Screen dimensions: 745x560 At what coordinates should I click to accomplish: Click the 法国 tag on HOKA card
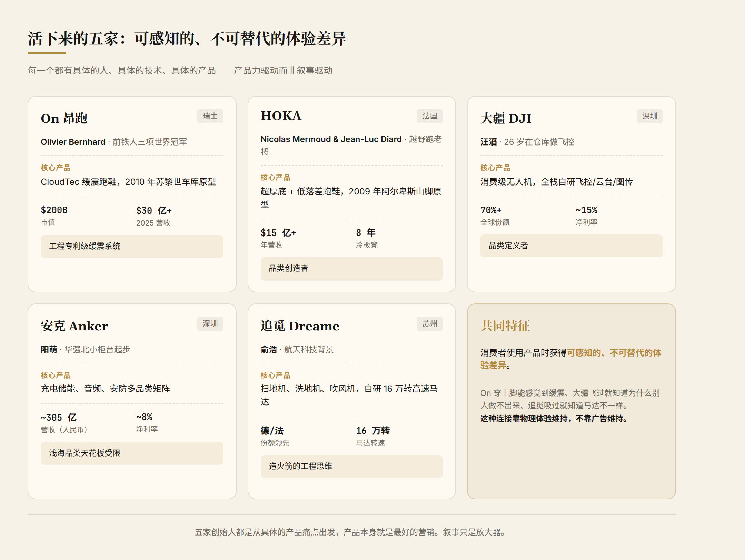coord(429,116)
